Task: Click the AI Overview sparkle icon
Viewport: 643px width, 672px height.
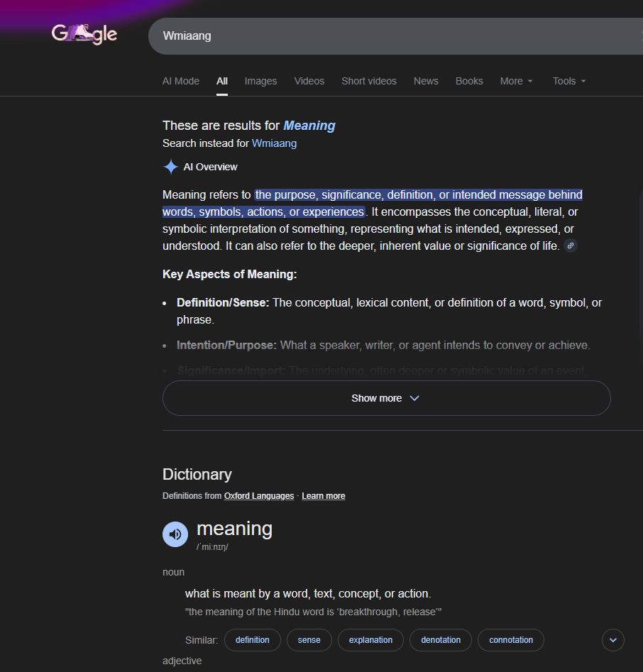Action: pyautogui.click(x=171, y=167)
